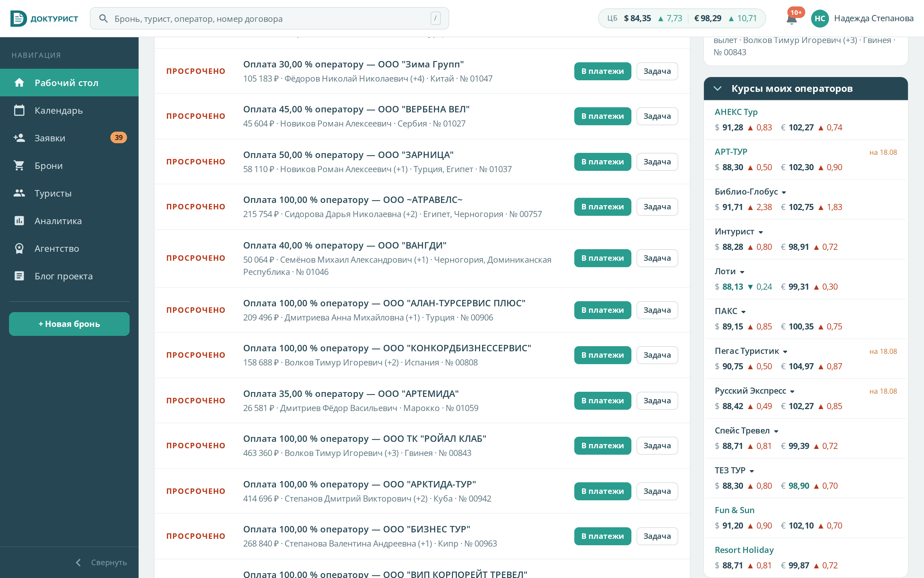Expand the Библио-Глобус rates dropdown

784,192
